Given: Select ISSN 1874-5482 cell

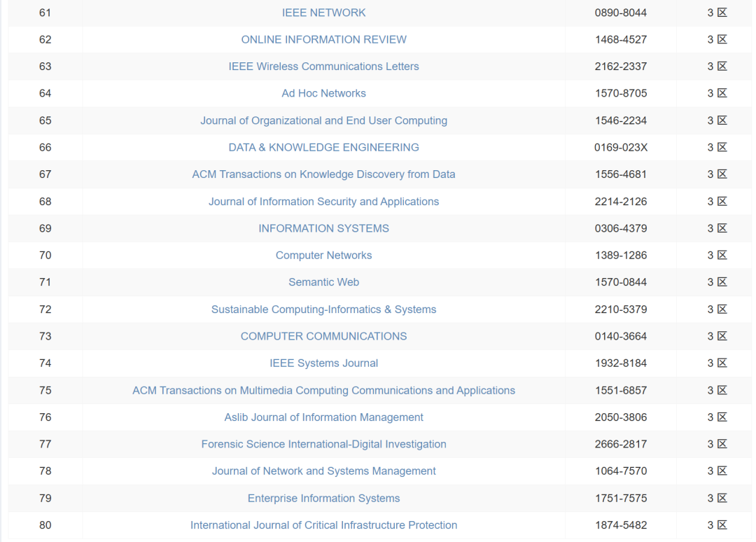Looking at the screenshot, I should pyautogui.click(x=620, y=525).
